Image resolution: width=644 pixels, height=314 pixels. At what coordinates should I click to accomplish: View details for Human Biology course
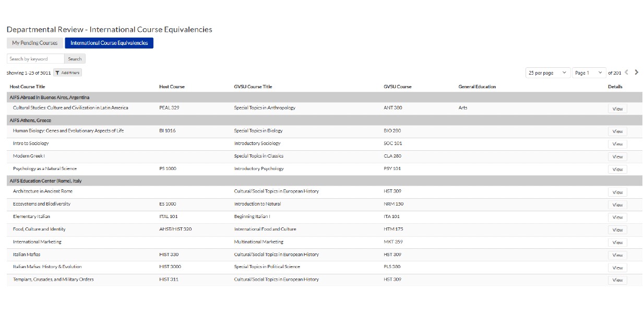[617, 131]
